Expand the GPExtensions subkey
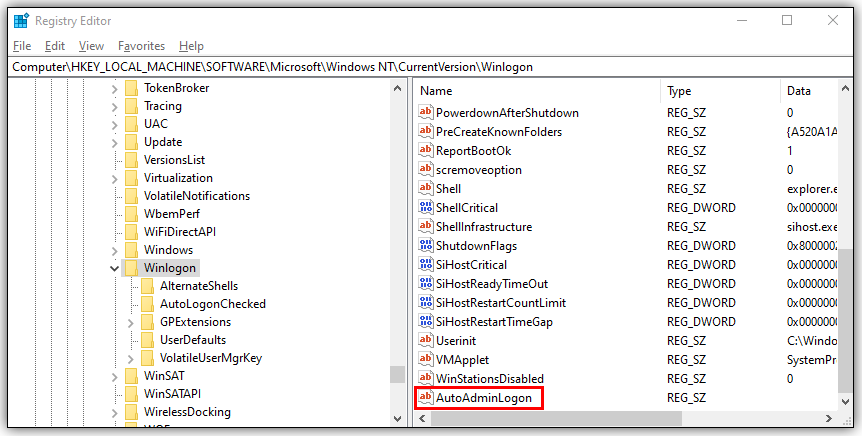862x436 pixels. (x=131, y=322)
